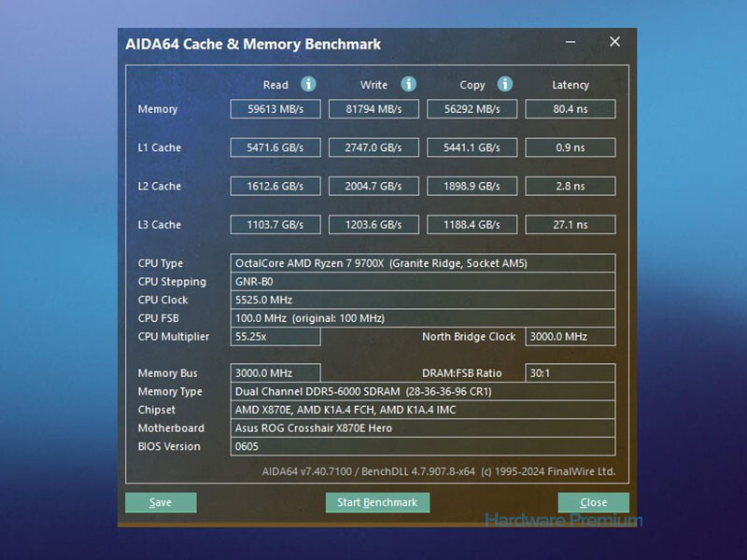Click the CPU Type label

[x=161, y=264]
